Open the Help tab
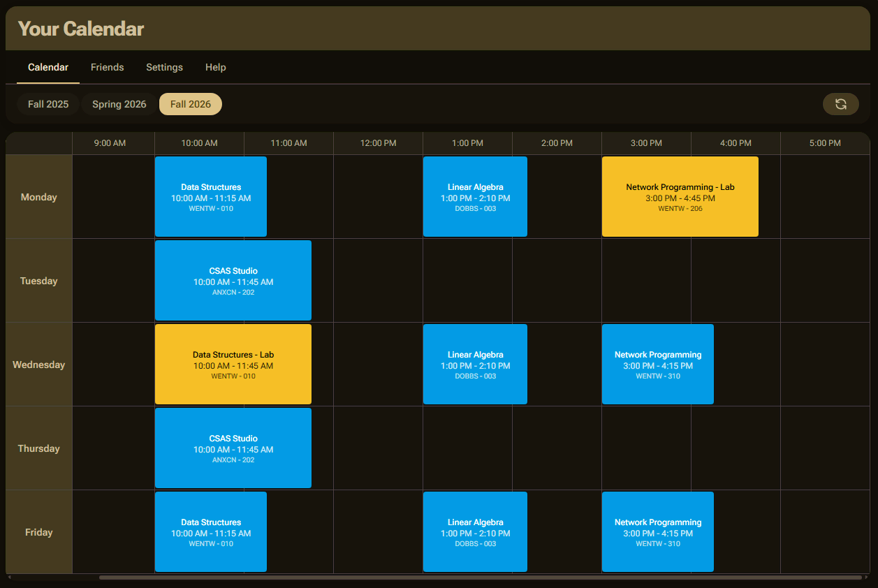 [x=215, y=67]
